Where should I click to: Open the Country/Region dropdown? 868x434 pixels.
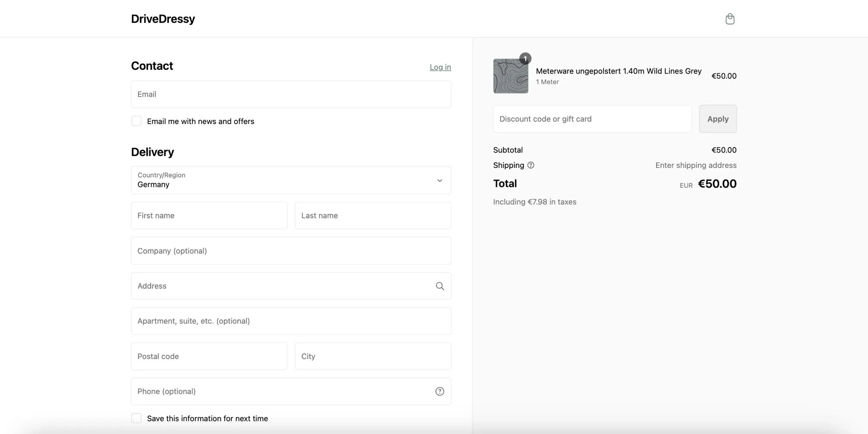click(291, 180)
